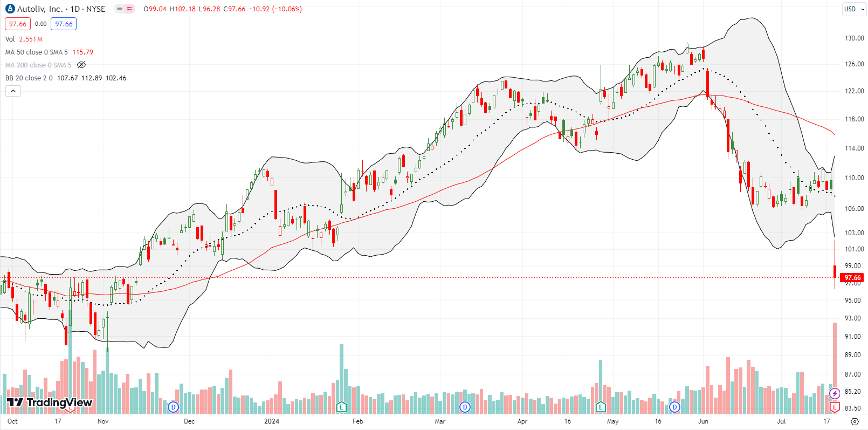868x430 pixels.
Task: Select the BB 20 close legend row
Action: (66, 78)
